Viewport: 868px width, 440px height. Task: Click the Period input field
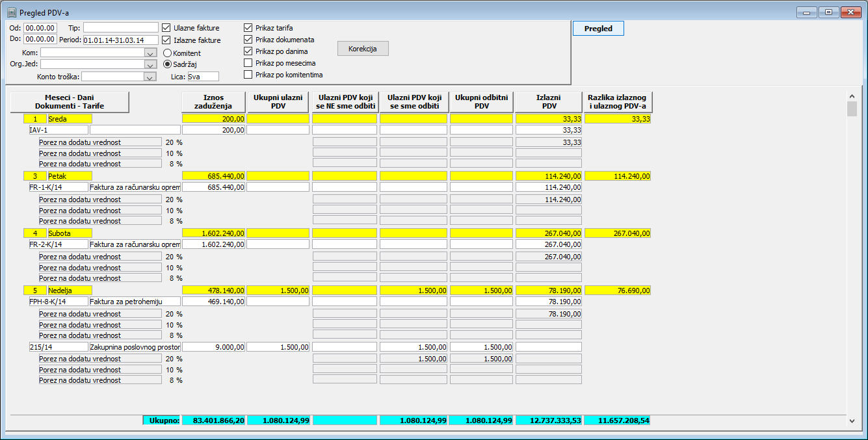(120, 40)
